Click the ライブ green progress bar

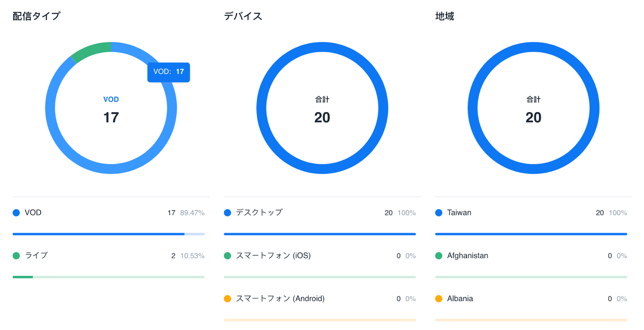23,277
